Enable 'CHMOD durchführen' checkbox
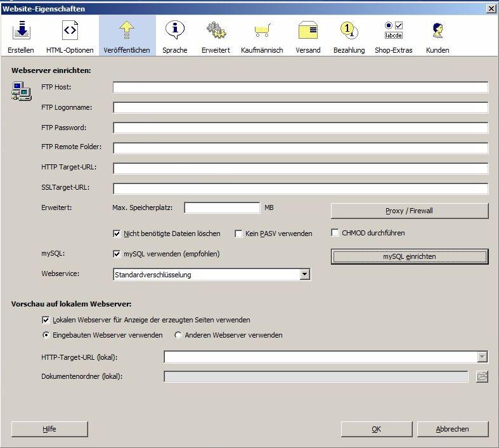The height and width of the screenshot is (448, 499). pos(335,233)
